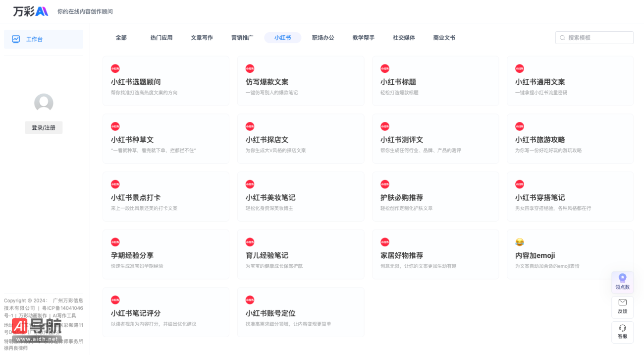Open the 营销推广 category tab
This screenshot has width=644, height=355.
pyautogui.click(x=242, y=38)
